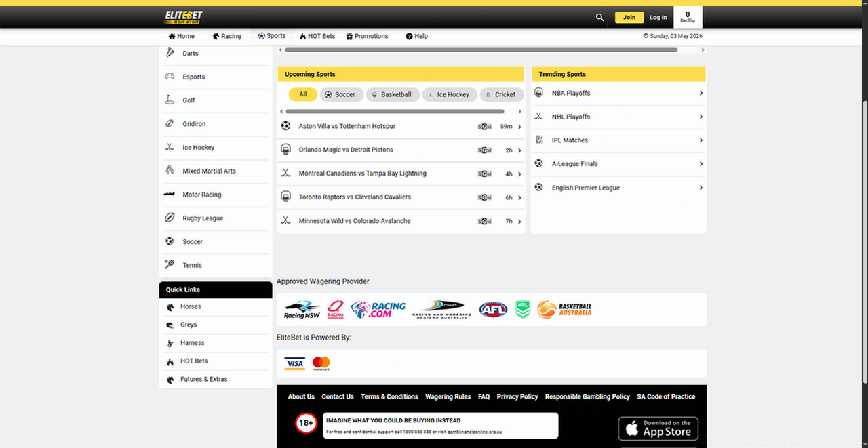Image resolution: width=868 pixels, height=448 pixels.
Task: Open the Contact Us footer link
Action: point(338,396)
